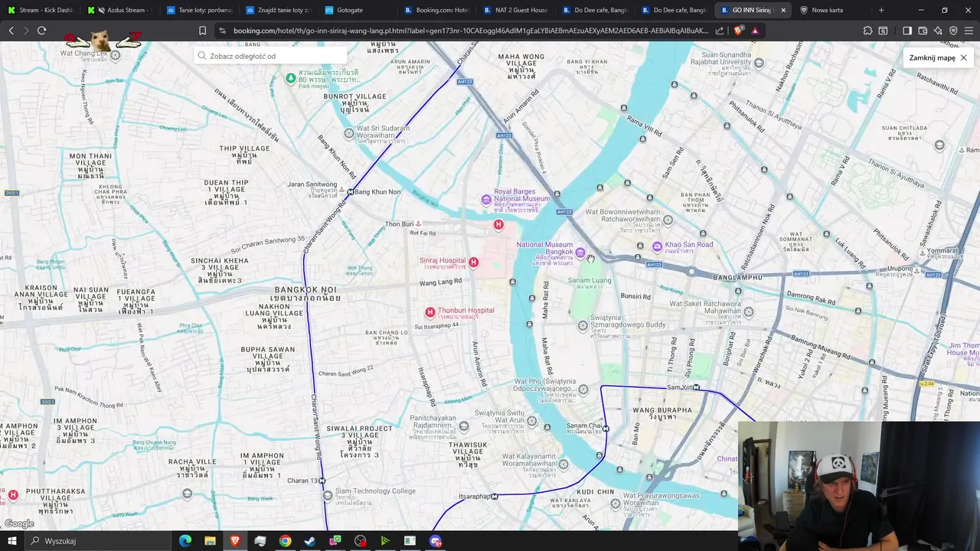The height and width of the screenshot is (551, 980).
Task: Click the Siriraj Hospital H marker
Action: point(473,262)
